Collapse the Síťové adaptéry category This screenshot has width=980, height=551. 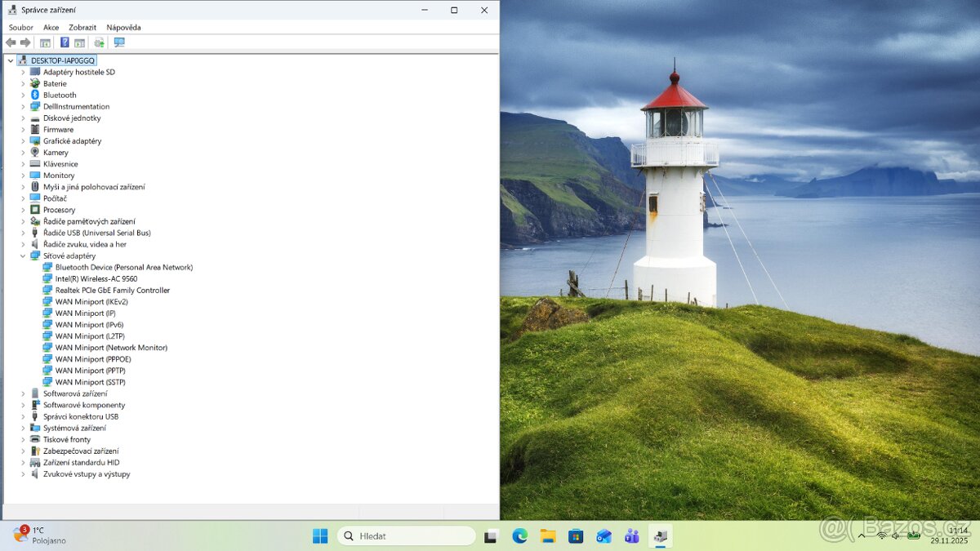click(23, 256)
